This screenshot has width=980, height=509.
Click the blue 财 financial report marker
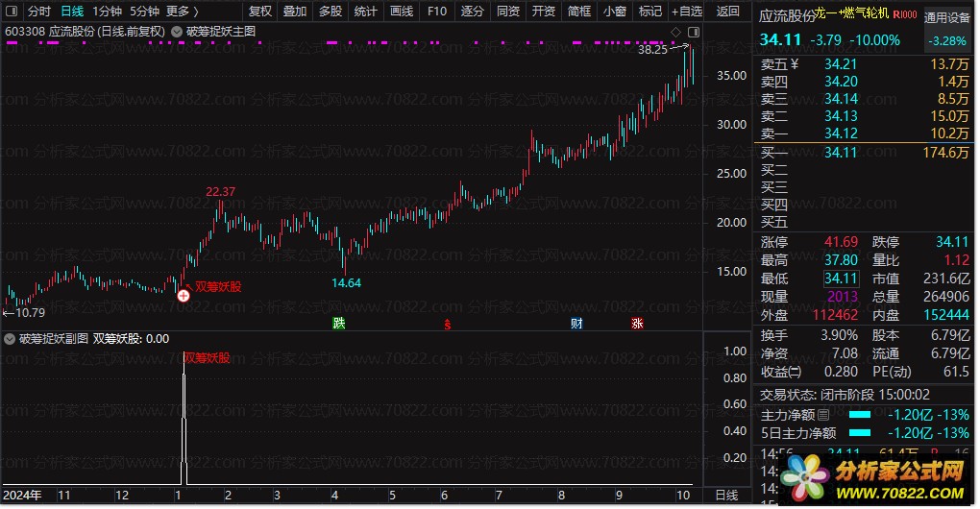tap(576, 323)
